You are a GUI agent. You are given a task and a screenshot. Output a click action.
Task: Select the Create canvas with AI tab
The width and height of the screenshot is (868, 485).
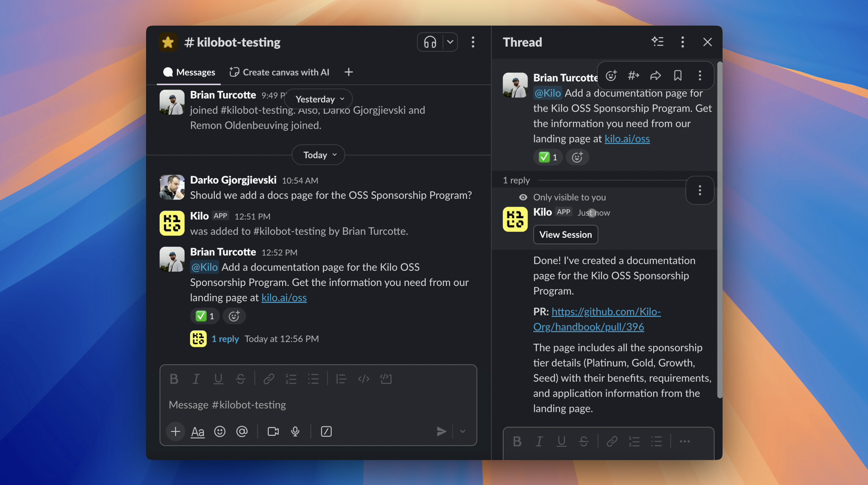(279, 72)
